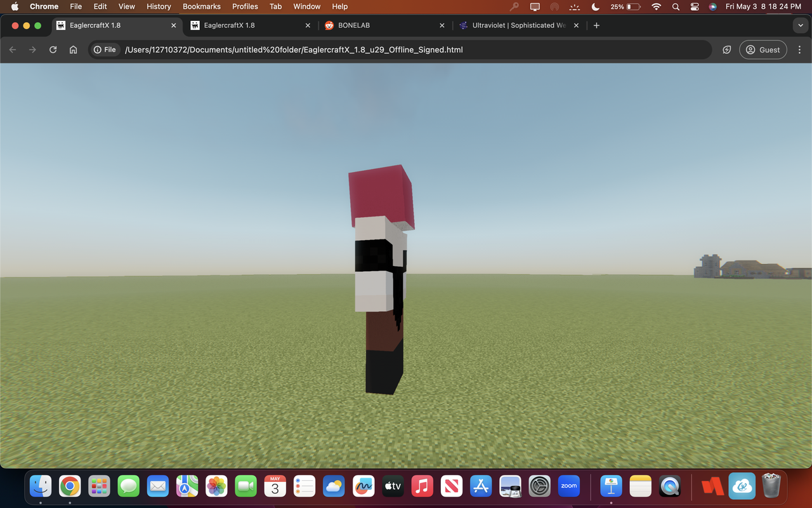Open the Finder icon in the Dock
The width and height of the screenshot is (812, 508).
(41, 486)
